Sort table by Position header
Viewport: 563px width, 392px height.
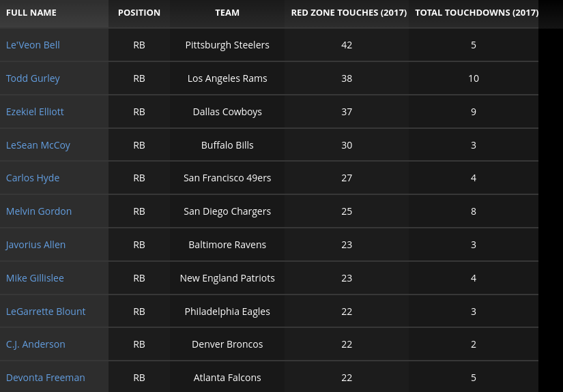139,13
